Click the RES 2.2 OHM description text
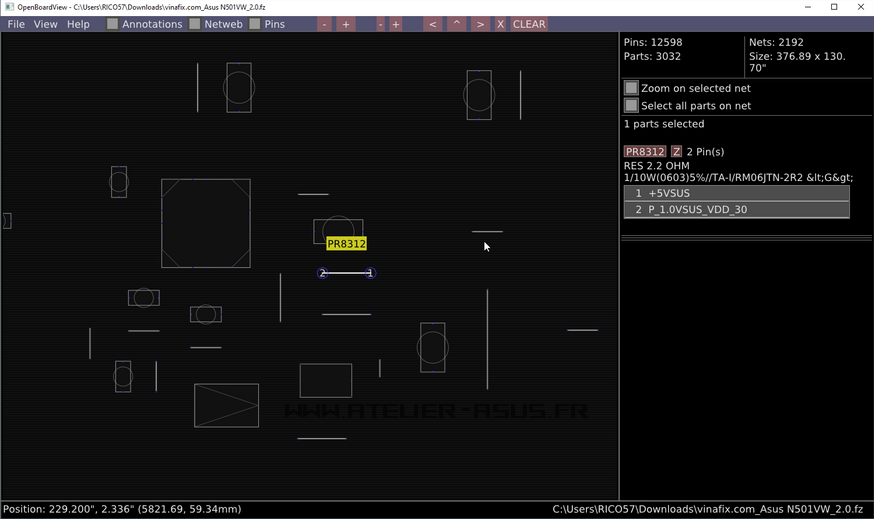This screenshot has height=519, width=874. [739, 172]
